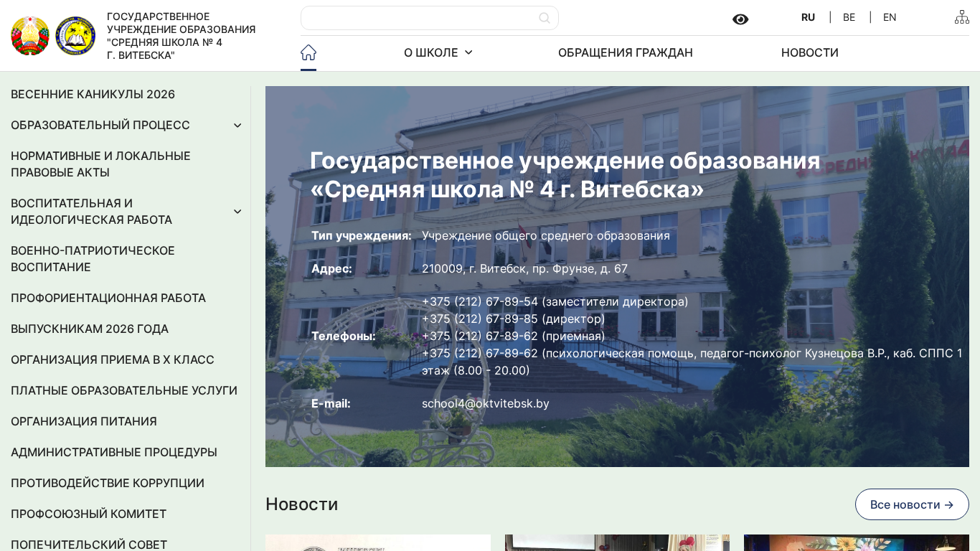
Task: Expand ВОСПИТАТЕЛЬНАЯ И ИДЕОЛОГИЧЕСКАЯ РАБОТА chevron
Action: pyautogui.click(x=237, y=212)
